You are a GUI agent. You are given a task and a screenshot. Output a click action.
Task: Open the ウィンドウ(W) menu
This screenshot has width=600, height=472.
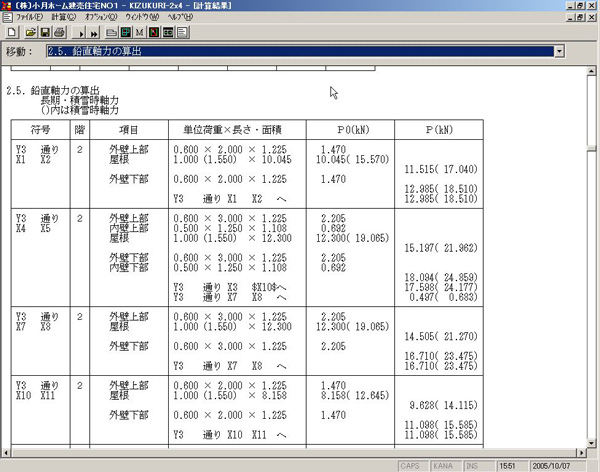point(145,18)
